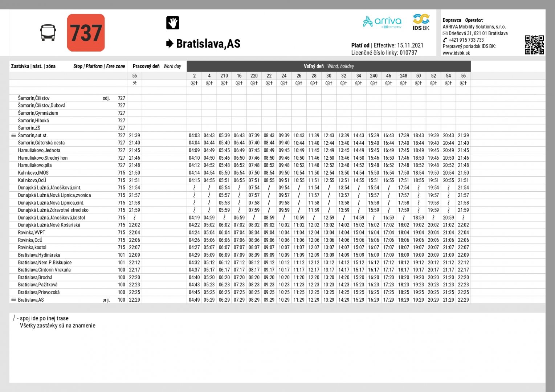Click the red 737 route number badge
The width and height of the screenshot is (555, 392).
pos(86,33)
